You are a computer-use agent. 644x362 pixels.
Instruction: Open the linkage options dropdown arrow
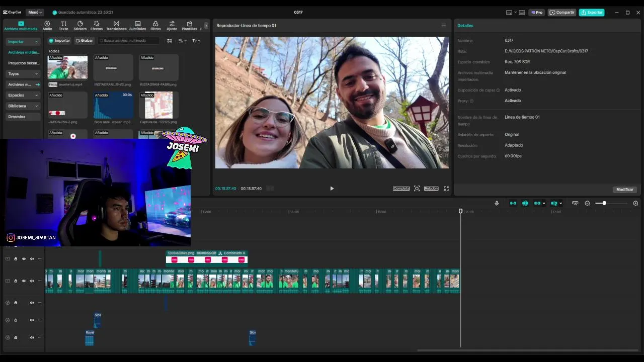[x=544, y=204]
